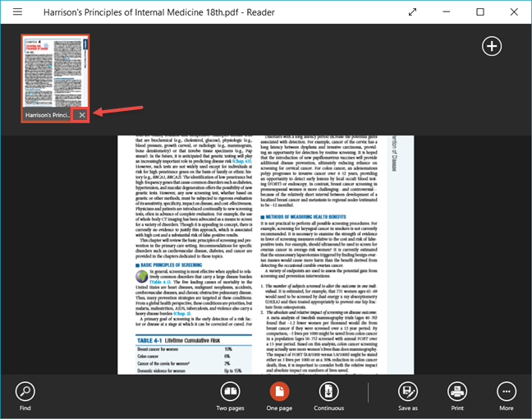Close the Harrison's Princi... tab with X
This screenshot has width=532, height=419.
(82, 115)
